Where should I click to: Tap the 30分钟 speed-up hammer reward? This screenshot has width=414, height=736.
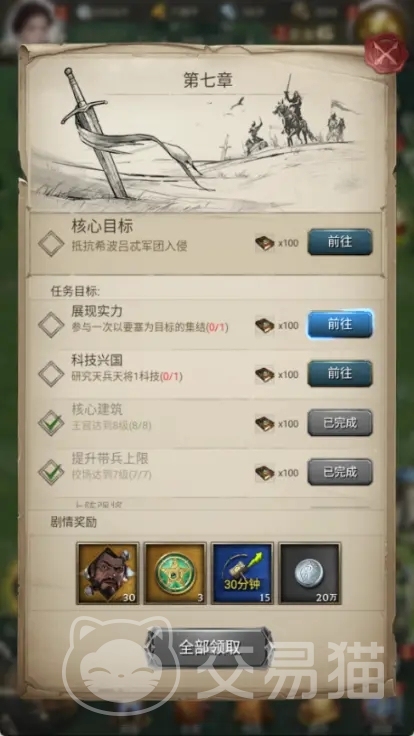pyautogui.click(x=242, y=573)
